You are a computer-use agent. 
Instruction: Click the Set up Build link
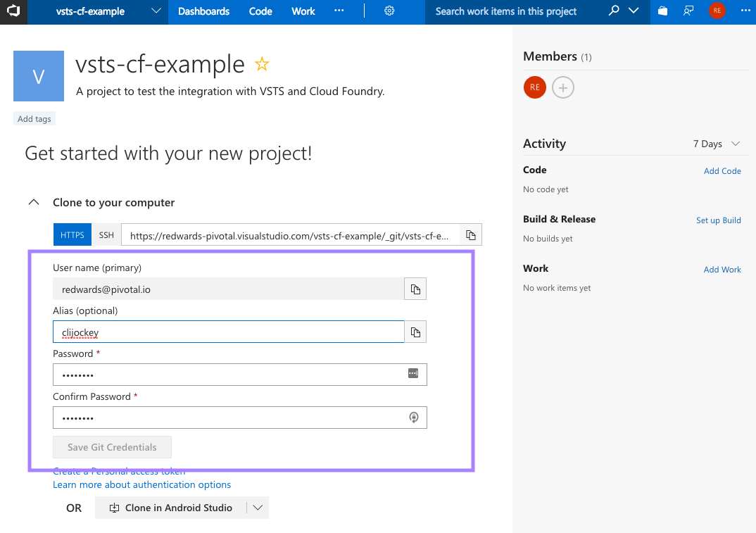click(x=718, y=220)
